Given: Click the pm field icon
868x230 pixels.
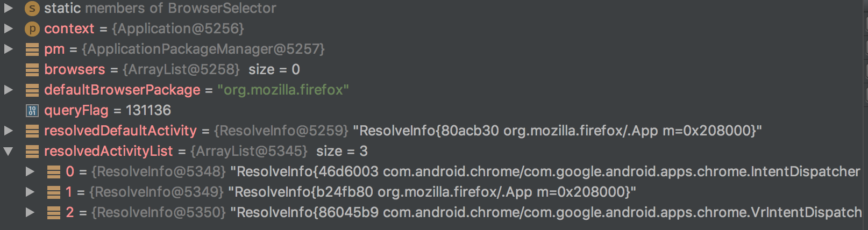Looking at the screenshot, I should click(32, 49).
